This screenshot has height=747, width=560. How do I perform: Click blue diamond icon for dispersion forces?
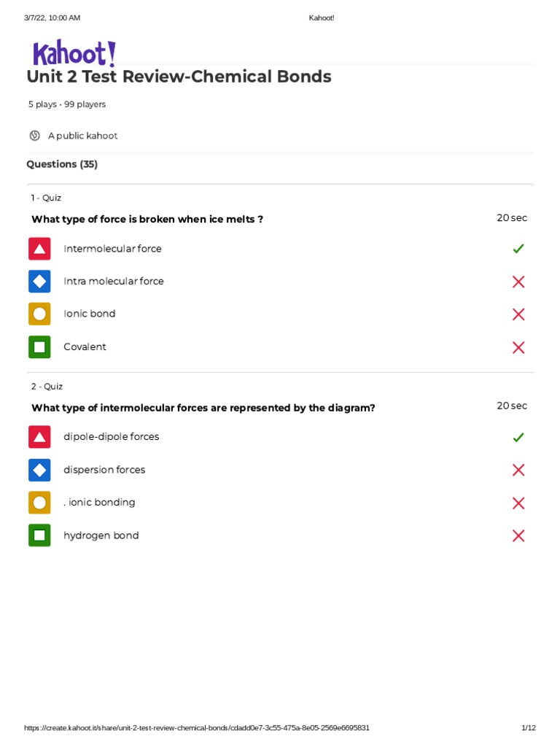click(39, 470)
